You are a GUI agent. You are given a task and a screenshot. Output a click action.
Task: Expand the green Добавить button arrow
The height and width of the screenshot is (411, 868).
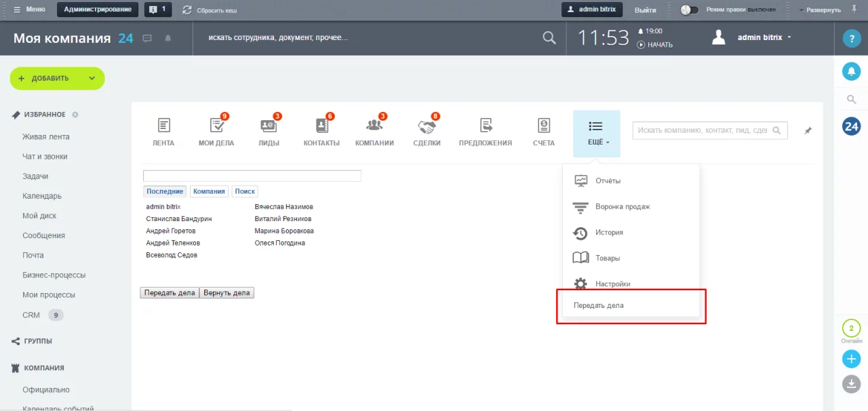(x=92, y=78)
